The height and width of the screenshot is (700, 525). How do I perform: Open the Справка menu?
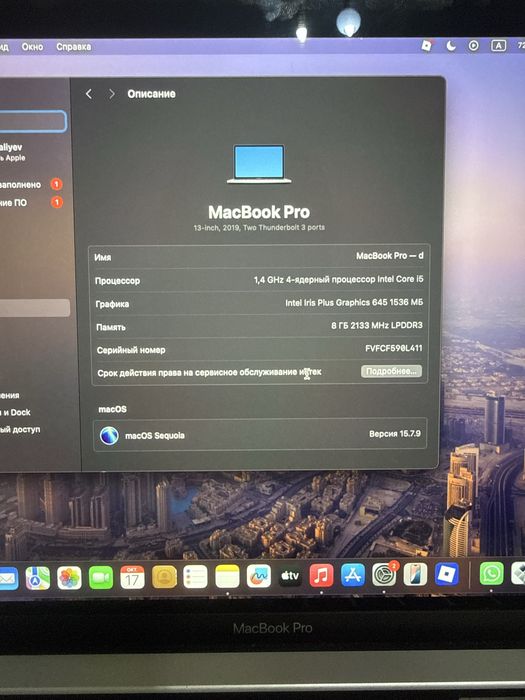point(74,46)
